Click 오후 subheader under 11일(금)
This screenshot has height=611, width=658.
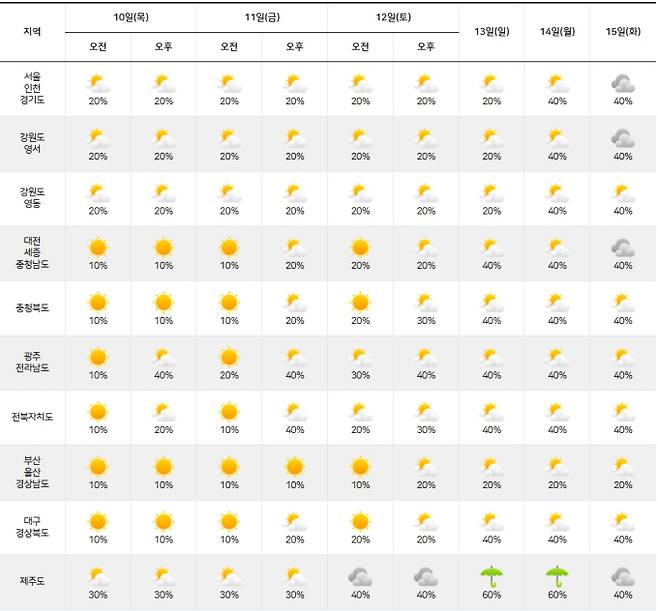[295, 47]
